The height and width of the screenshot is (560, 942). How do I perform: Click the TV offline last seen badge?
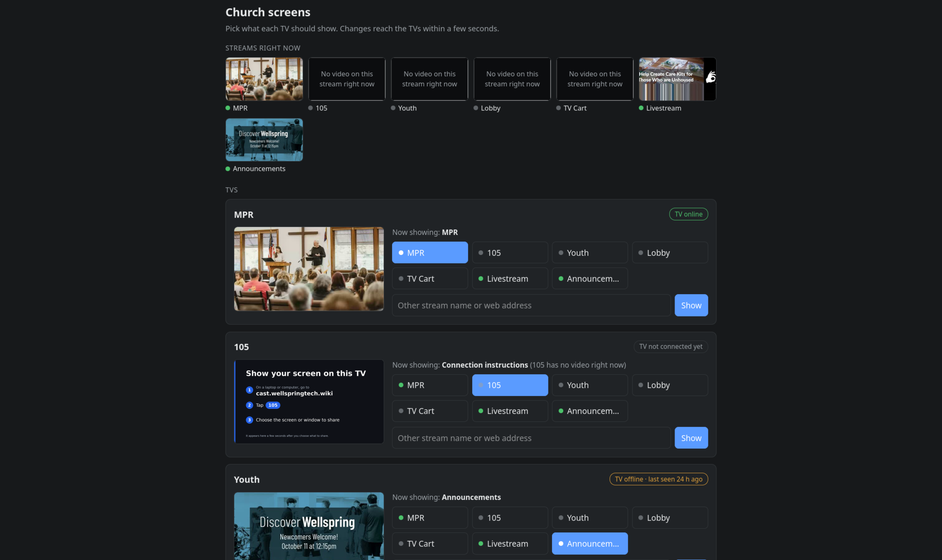click(x=658, y=479)
